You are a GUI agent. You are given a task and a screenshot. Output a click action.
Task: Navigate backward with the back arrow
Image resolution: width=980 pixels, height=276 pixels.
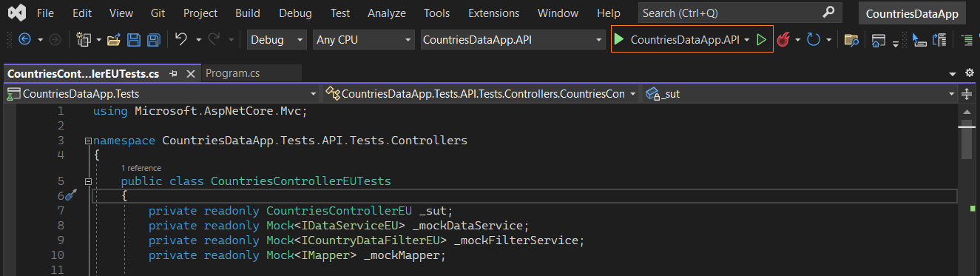24,40
